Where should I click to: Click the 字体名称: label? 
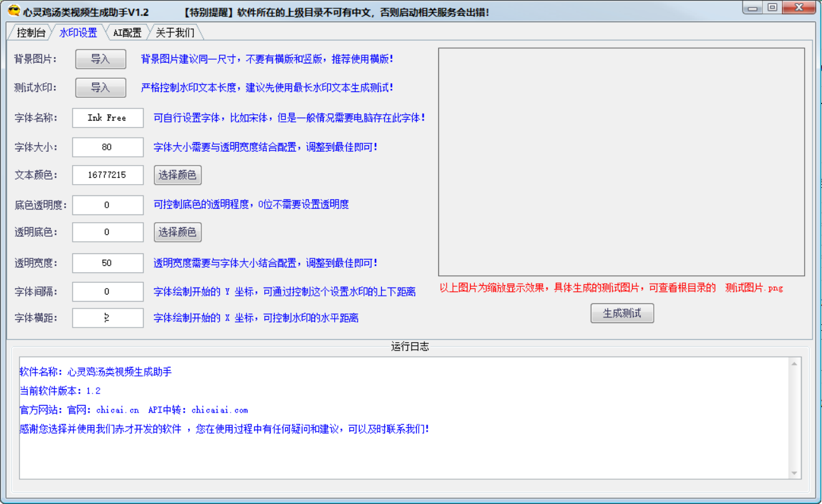[36, 118]
